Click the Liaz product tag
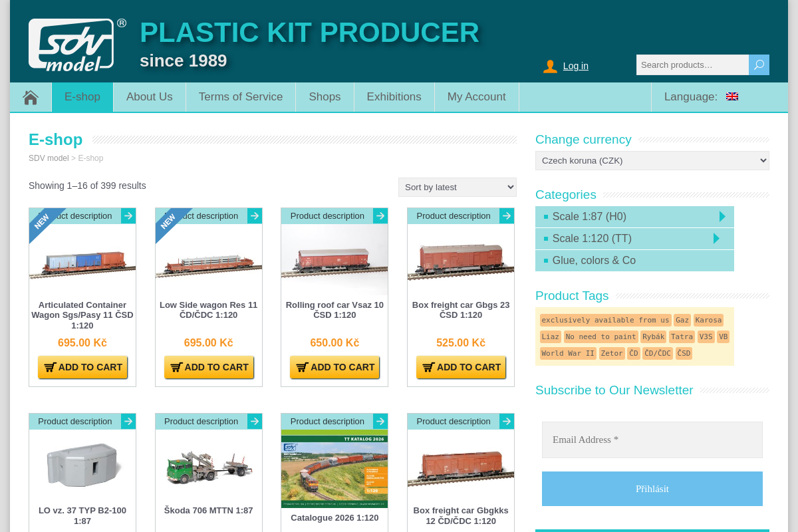798x532 pixels. [x=551, y=336]
